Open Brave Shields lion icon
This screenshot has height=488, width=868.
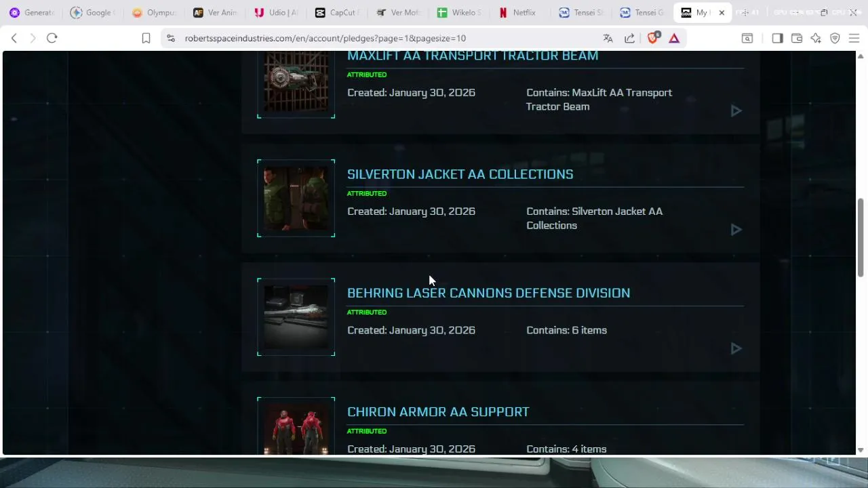pos(652,39)
